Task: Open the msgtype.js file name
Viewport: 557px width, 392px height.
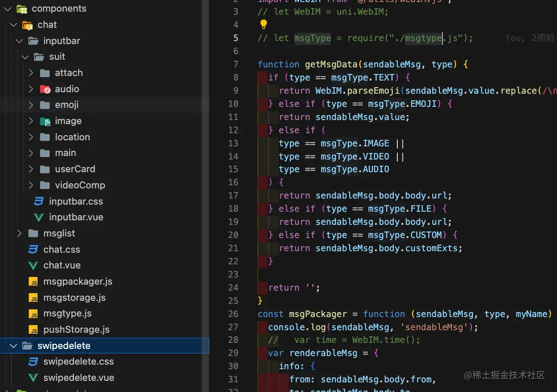Action: (x=67, y=313)
